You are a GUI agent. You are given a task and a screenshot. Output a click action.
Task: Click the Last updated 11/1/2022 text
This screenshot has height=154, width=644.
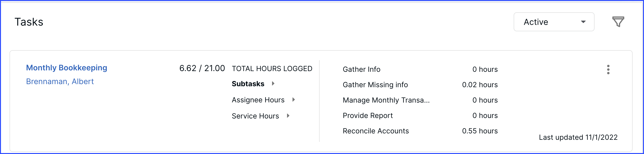(578, 137)
